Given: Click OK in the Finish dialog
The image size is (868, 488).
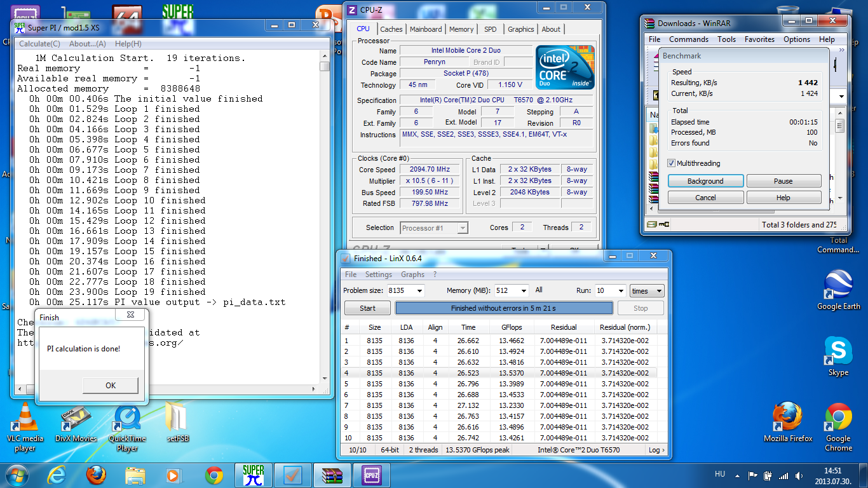Looking at the screenshot, I should pyautogui.click(x=111, y=385).
